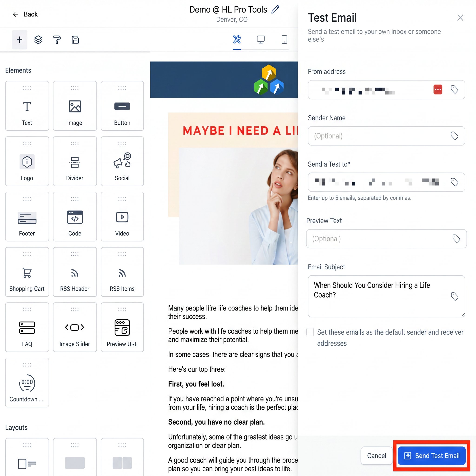
Task: Click the Preview Text input field
Action: click(x=386, y=239)
